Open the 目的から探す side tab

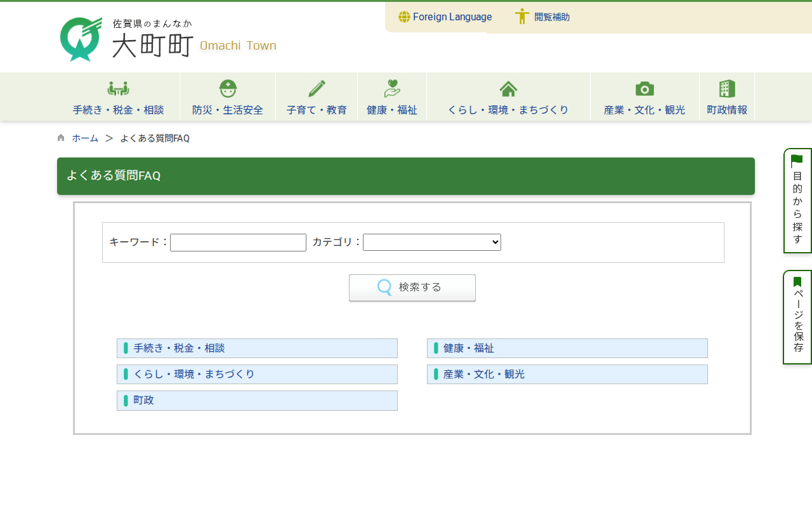pos(797,201)
